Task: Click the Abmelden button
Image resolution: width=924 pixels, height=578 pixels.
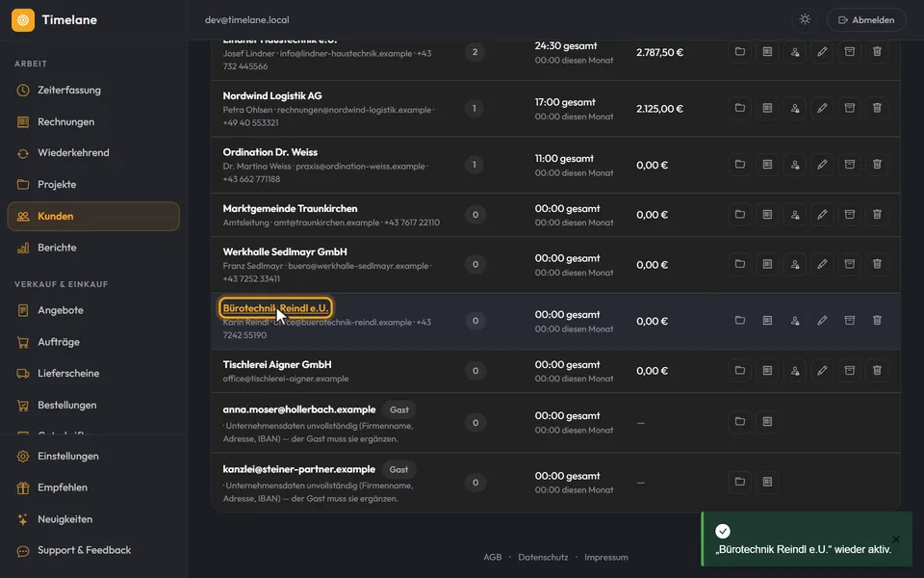Action: click(866, 19)
